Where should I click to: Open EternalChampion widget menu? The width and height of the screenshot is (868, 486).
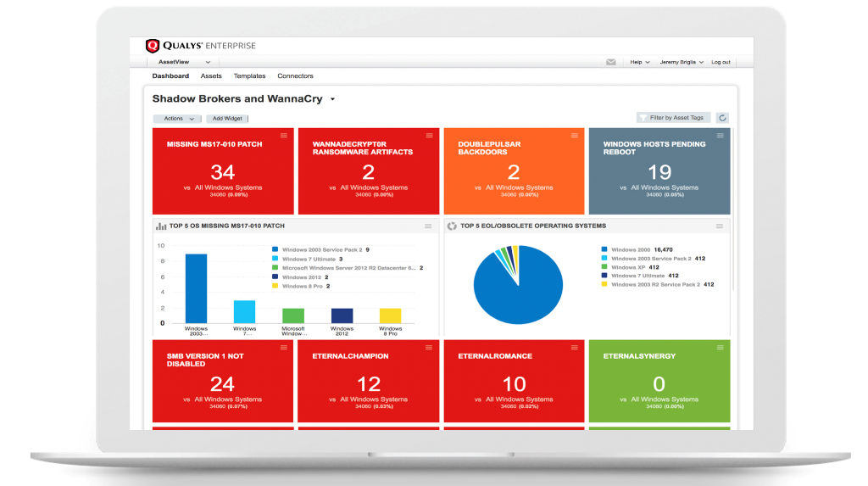(428, 348)
